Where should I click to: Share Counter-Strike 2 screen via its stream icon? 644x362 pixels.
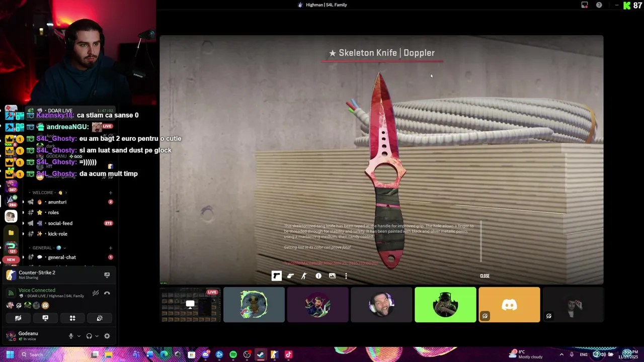[x=107, y=275]
